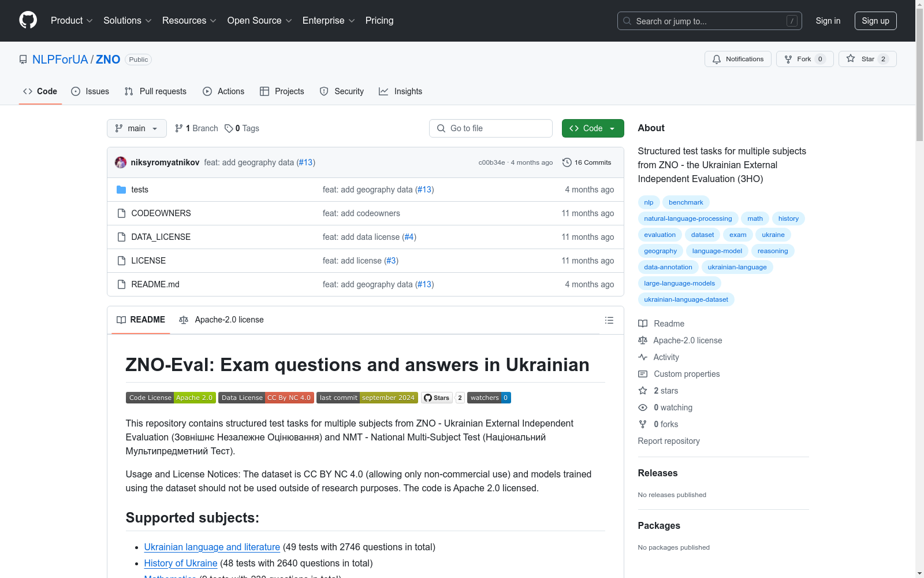Viewport: 924px width, 578px height.
Task: Star the ZNO repository
Action: click(867, 59)
